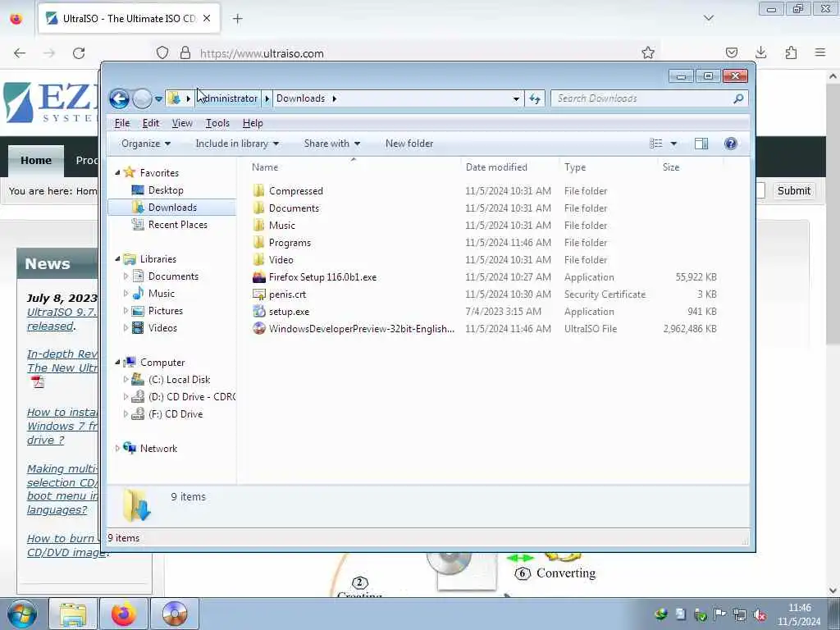Expand the arrow after Administrator breadcrumb
This screenshot has width=840, height=630.
267,98
